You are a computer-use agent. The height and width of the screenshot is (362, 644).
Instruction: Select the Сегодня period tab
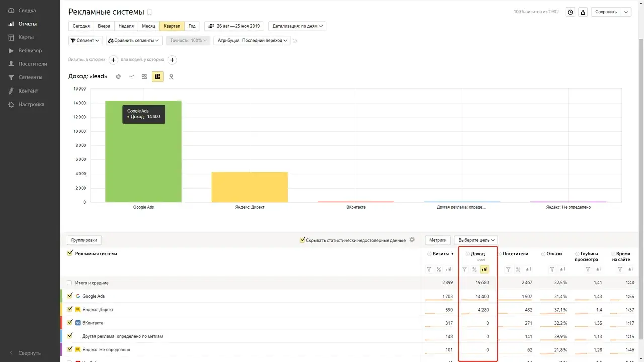click(x=81, y=26)
